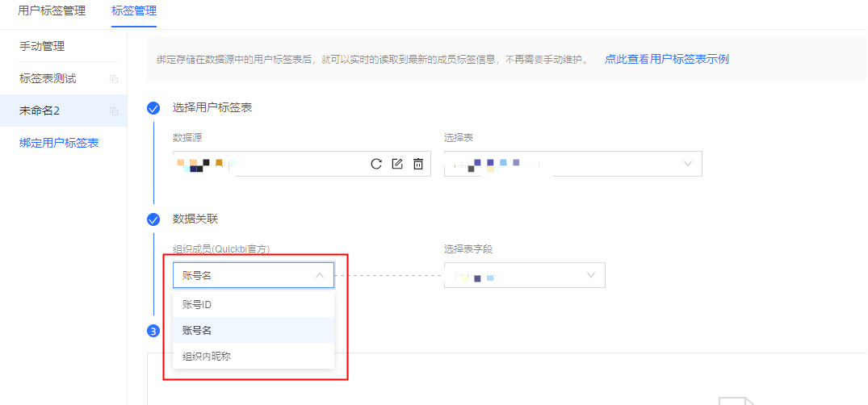Click the edit icon in the 数据源 field
Screen dimensions: 868x405
click(397, 164)
